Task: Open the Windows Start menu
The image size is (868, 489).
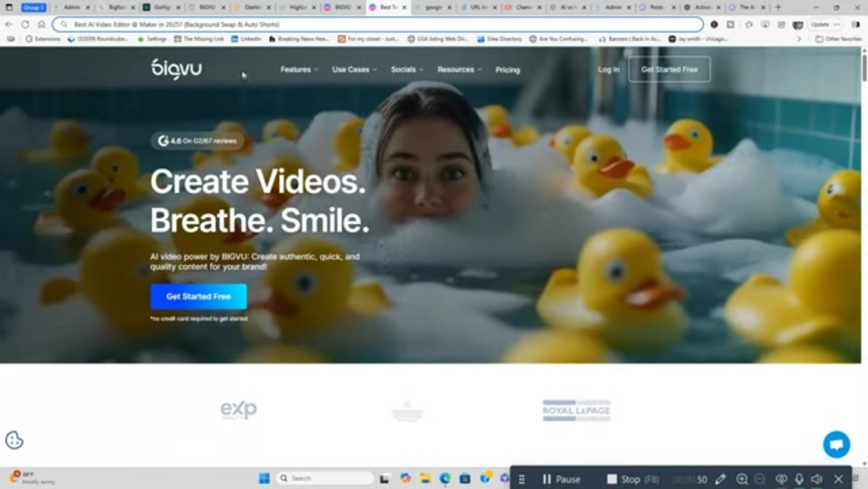Action: tap(264, 479)
